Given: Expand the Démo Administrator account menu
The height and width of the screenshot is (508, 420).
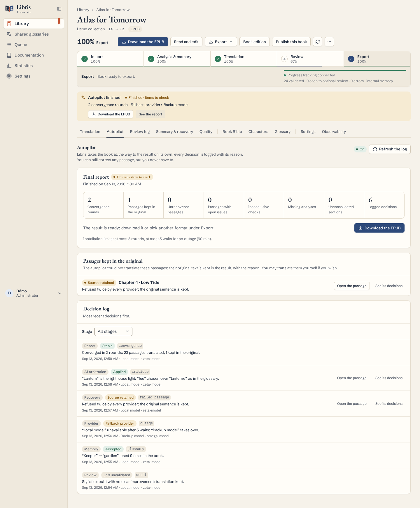Looking at the screenshot, I should [34, 293].
